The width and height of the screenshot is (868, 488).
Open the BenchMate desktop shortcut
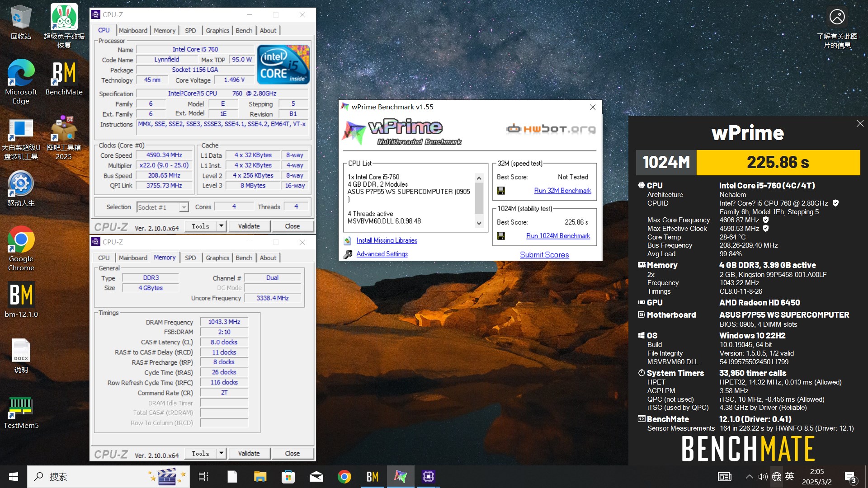click(64, 78)
